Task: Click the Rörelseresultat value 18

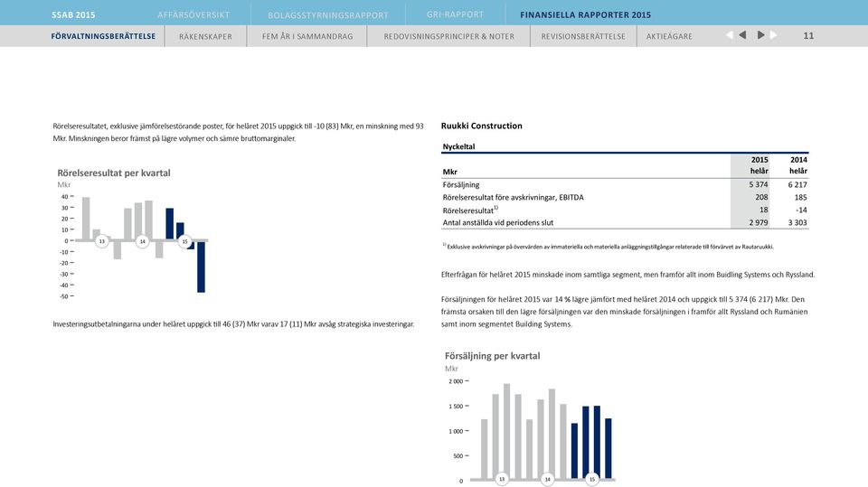Action: click(763, 210)
